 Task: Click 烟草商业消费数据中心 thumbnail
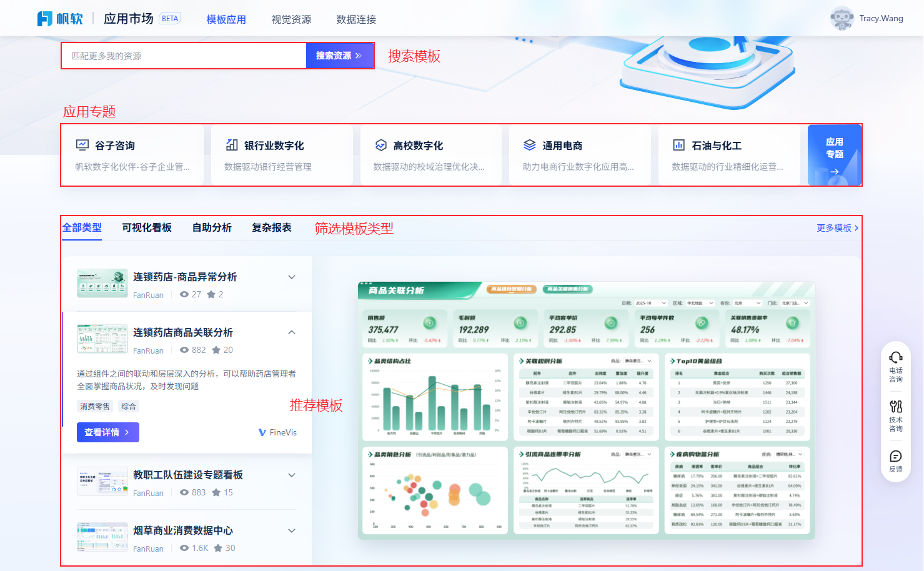click(102, 537)
